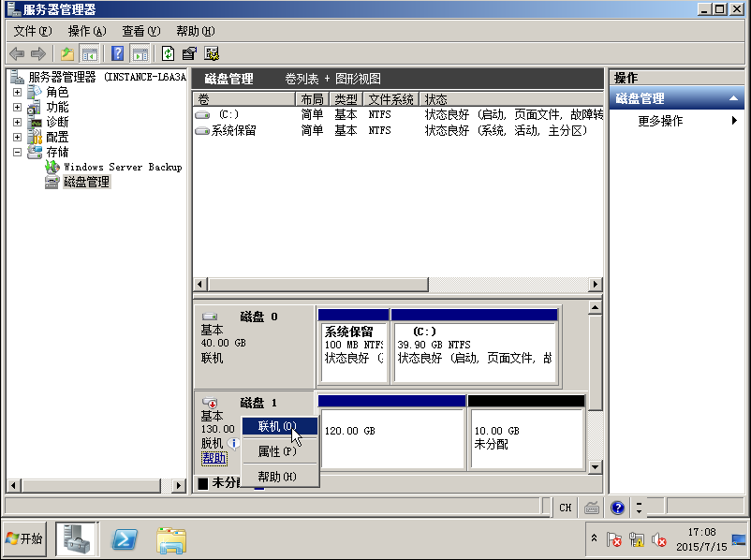The width and height of the screenshot is (751, 560).
Task: Click the muted volume tray icon
Action: (659, 539)
